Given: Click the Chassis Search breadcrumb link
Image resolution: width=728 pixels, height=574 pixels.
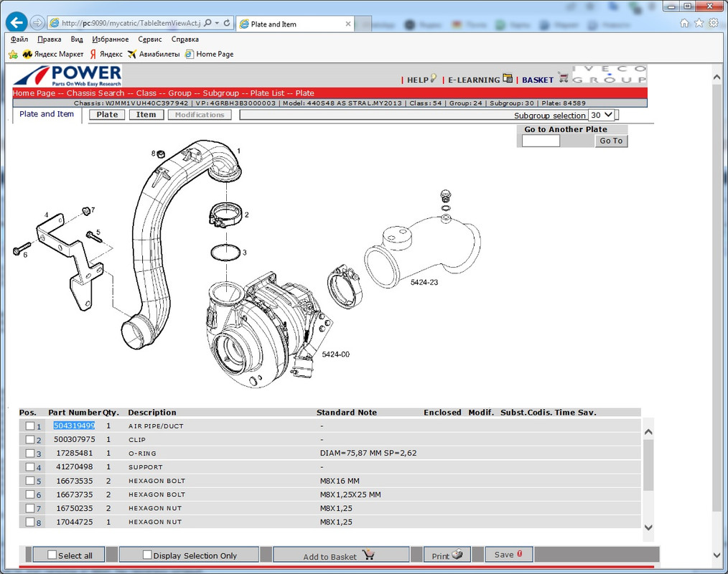Looking at the screenshot, I should click(95, 93).
